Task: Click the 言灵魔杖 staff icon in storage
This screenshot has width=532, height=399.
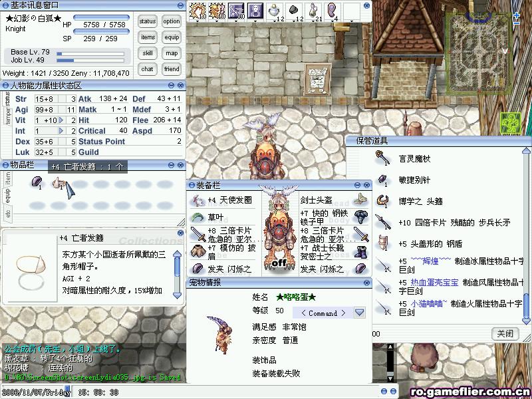Action: point(382,158)
